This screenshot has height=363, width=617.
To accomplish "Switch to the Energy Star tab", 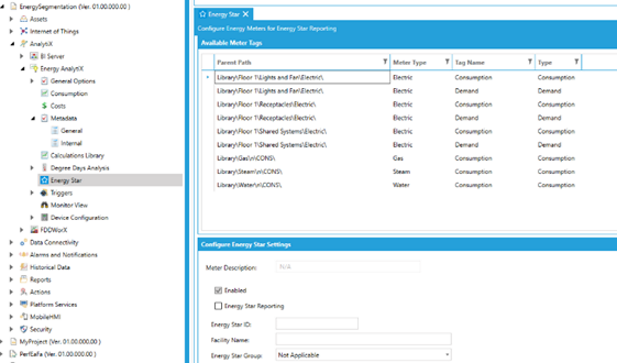I will tap(224, 14).
